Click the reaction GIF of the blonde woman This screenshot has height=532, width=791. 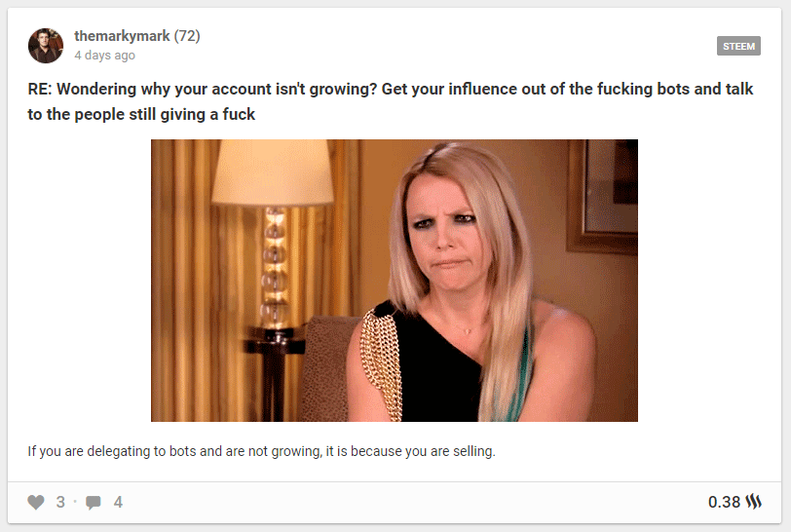tap(395, 281)
